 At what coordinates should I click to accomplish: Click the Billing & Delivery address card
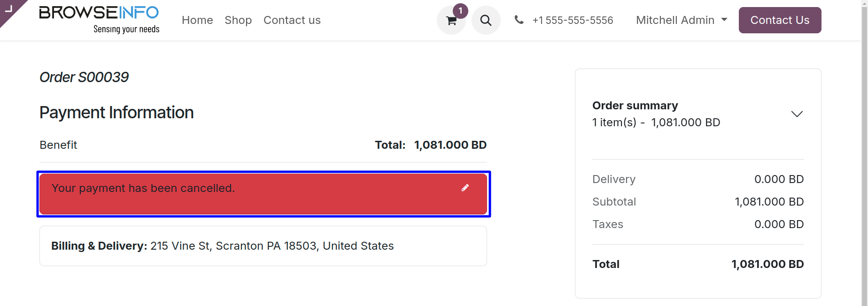click(263, 246)
